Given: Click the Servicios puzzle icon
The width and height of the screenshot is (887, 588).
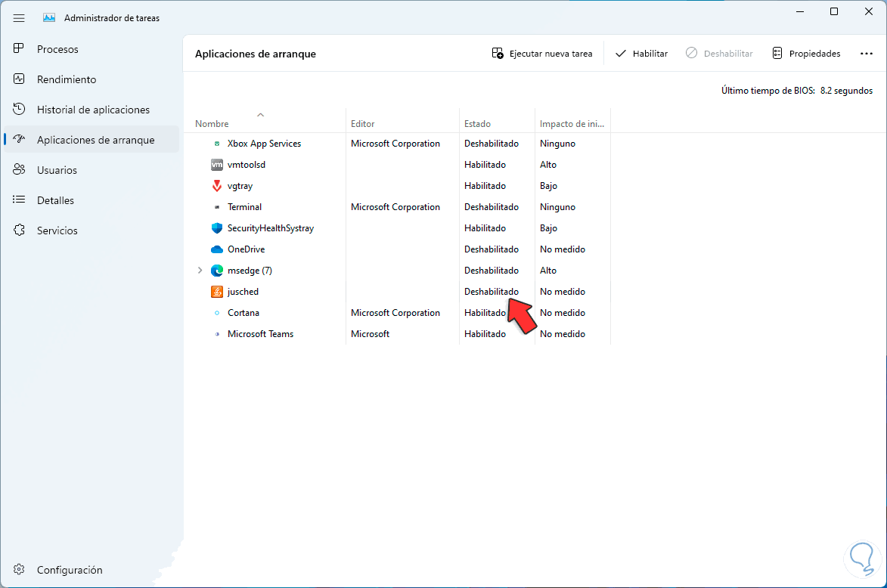Looking at the screenshot, I should coord(19,230).
